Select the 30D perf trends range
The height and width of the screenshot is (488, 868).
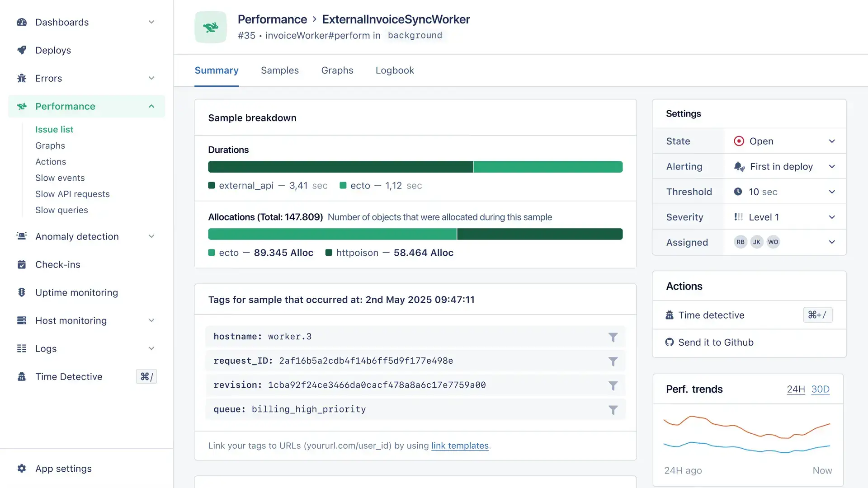[x=821, y=389]
